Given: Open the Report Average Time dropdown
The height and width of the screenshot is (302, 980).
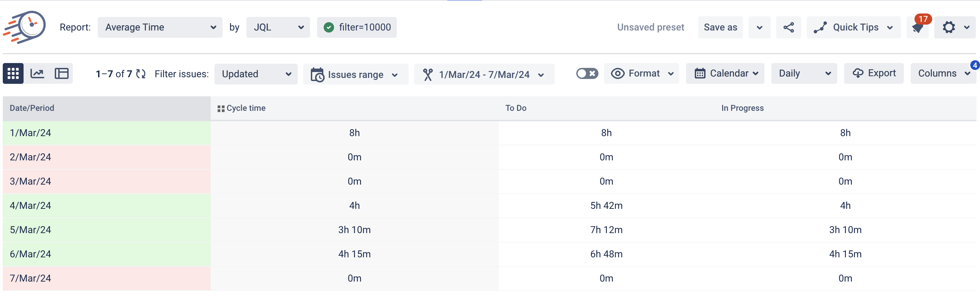Looking at the screenshot, I should coord(160,27).
